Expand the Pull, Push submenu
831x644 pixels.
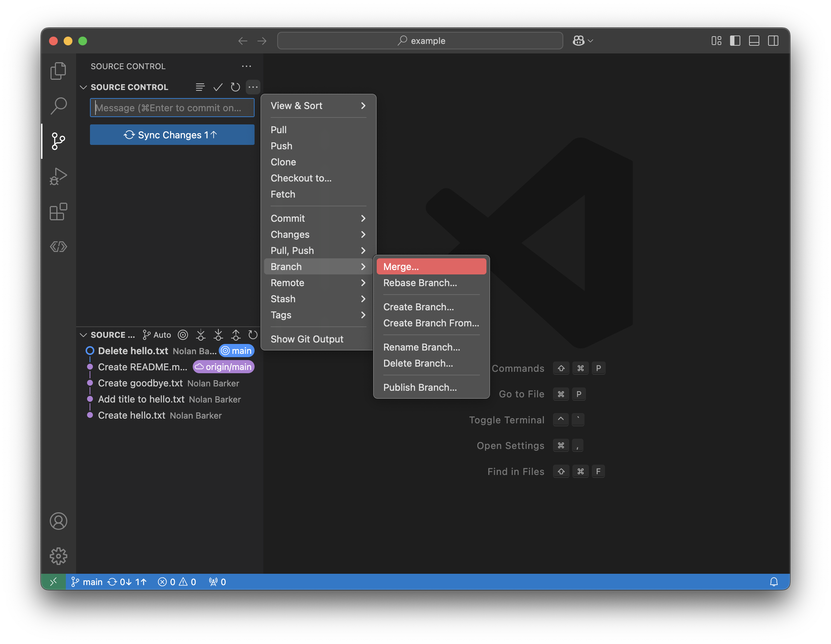coord(318,250)
